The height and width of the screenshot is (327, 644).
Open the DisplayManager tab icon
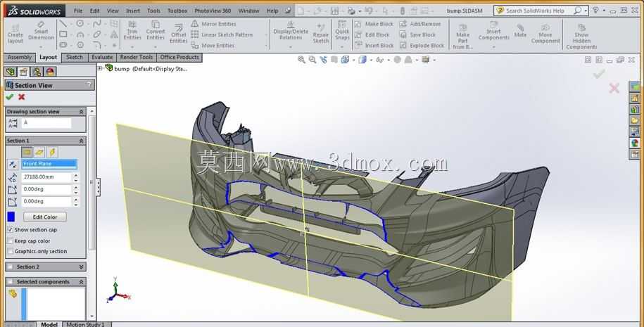coord(50,72)
